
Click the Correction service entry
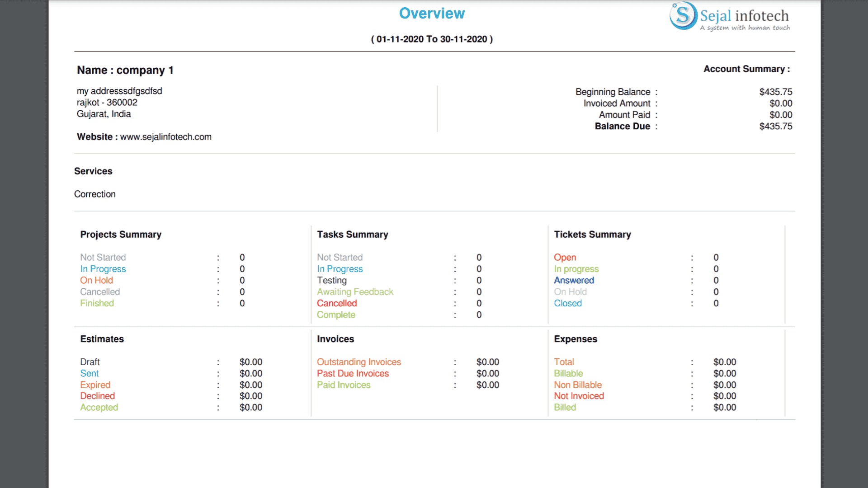95,194
